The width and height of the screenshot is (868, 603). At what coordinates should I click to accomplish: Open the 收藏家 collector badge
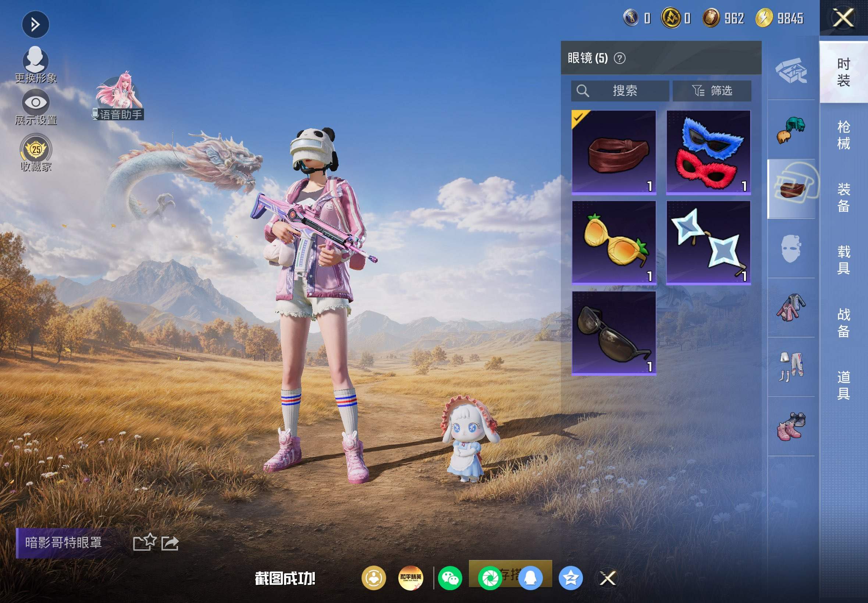coord(36,153)
